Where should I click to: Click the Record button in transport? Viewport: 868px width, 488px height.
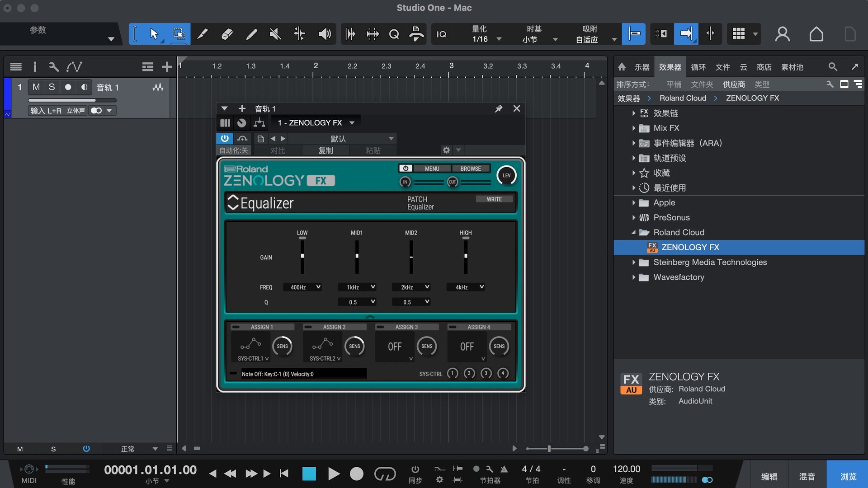click(x=356, y=474)
